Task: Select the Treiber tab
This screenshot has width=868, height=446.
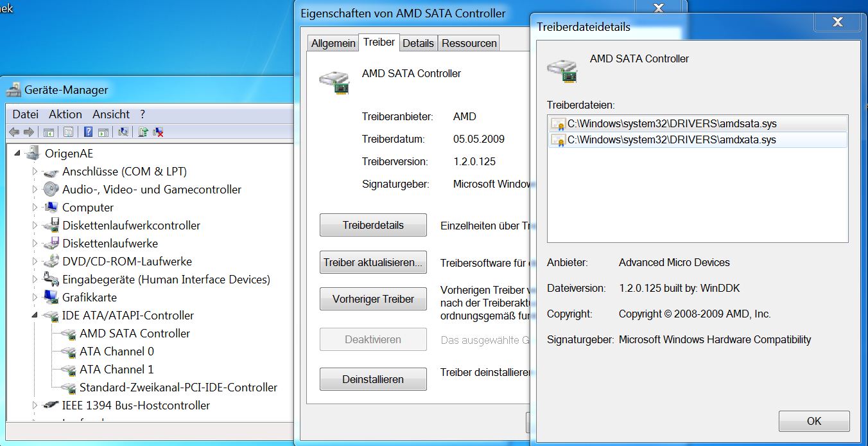Action: (379, 42)
